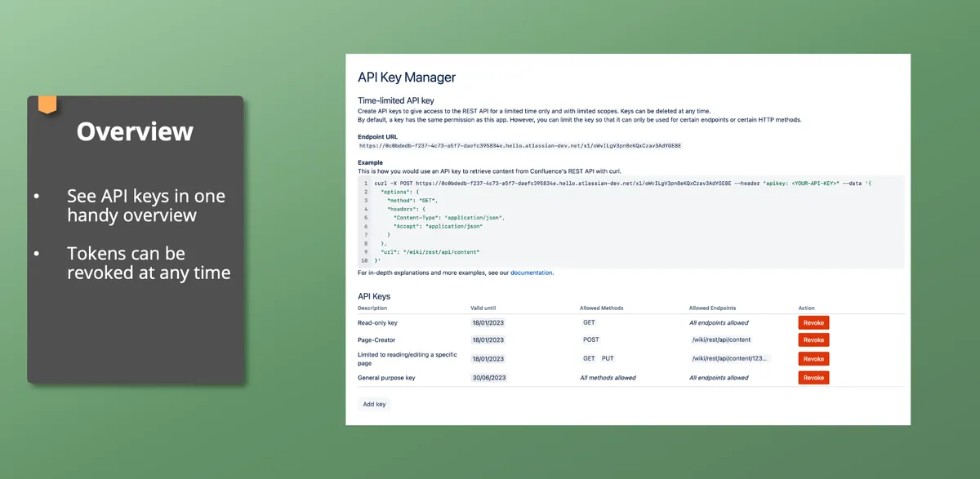
Task: Click the /wiki/rest/api/content endpoint tag
Action: [721, 339]
